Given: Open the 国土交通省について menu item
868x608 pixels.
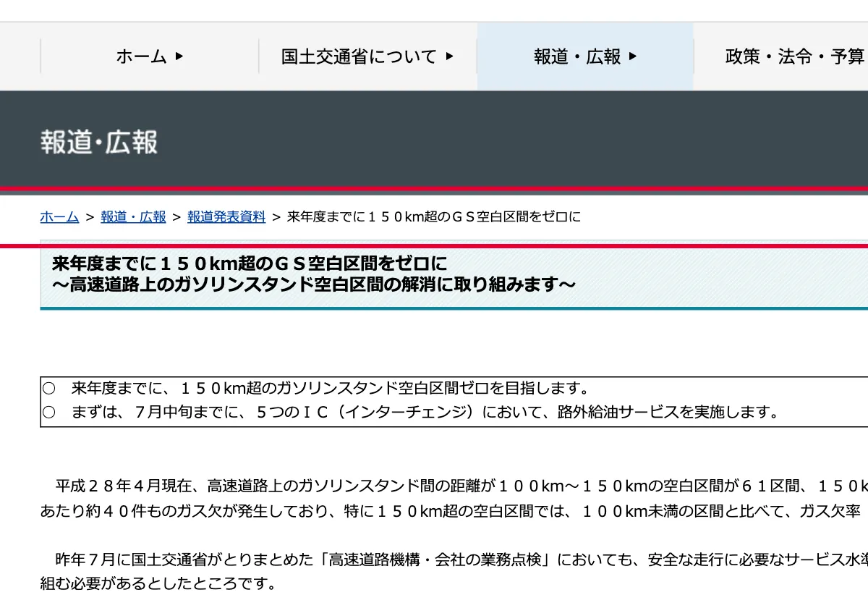Looking at the screenshot, I should [x=367, y=56].
